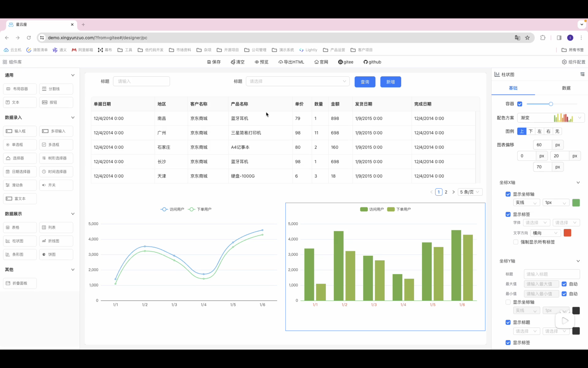Set legend position to 左
This screenshot has width=588, height=368.
(539, 131)
